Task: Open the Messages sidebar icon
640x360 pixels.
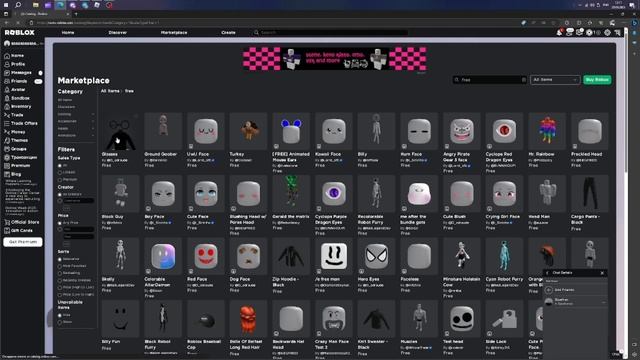Action: (x=7, y=73)
